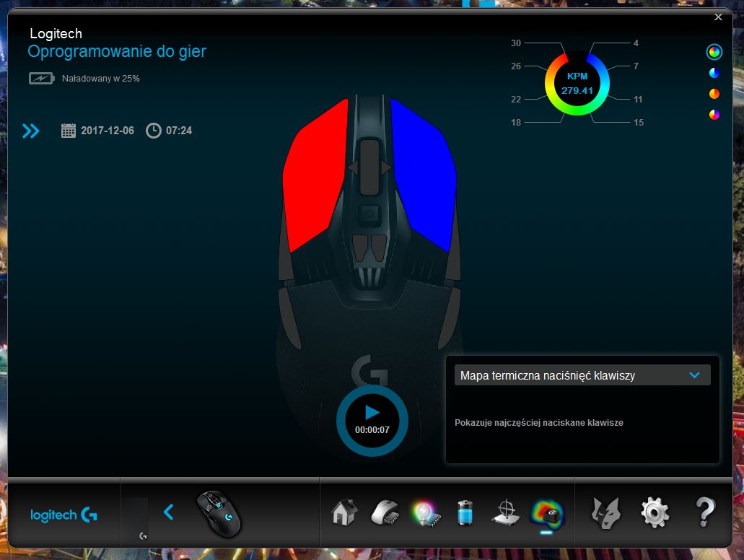
Task: Select the G900 mouse device thumbnail
Action: [219, 514]
